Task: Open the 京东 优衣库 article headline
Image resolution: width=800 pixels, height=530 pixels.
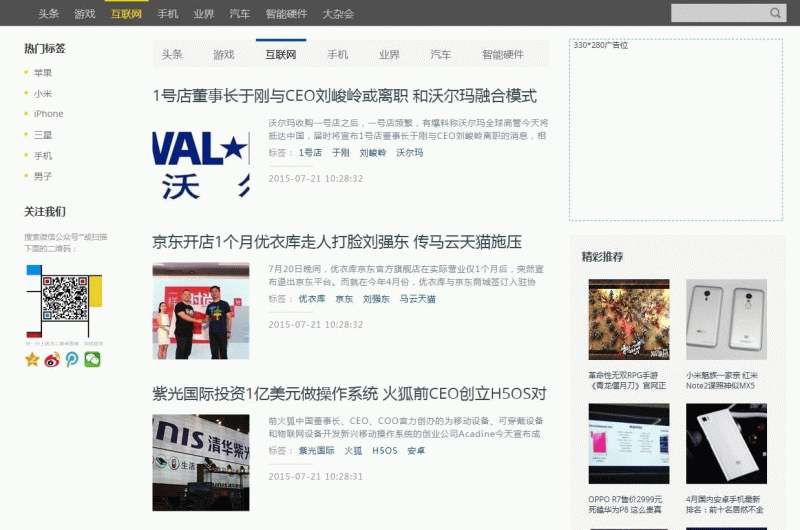Action: click(336, 242)
